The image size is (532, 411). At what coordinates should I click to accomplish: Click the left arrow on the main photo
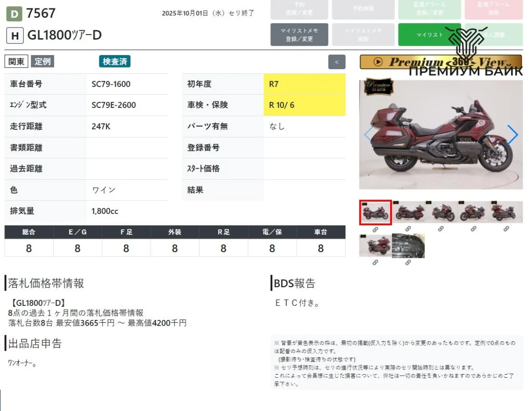[x=368, y=135]
